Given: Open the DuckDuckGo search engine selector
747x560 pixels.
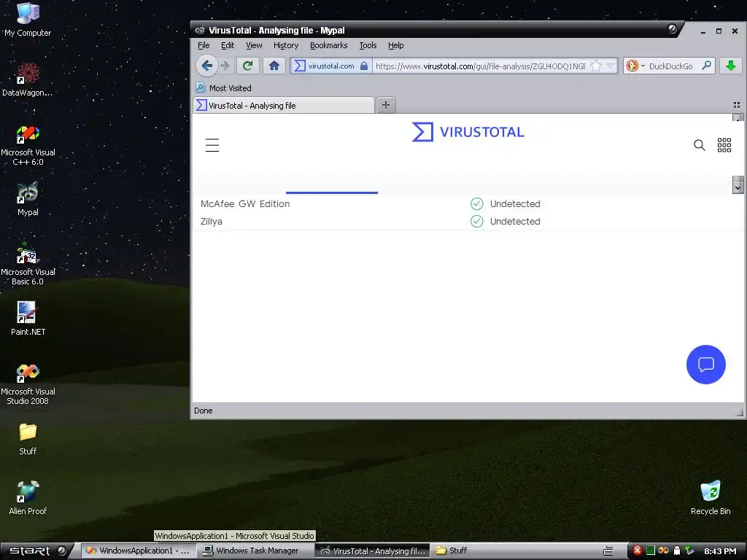Looking at the screenshot, I should tap(635, 66).
